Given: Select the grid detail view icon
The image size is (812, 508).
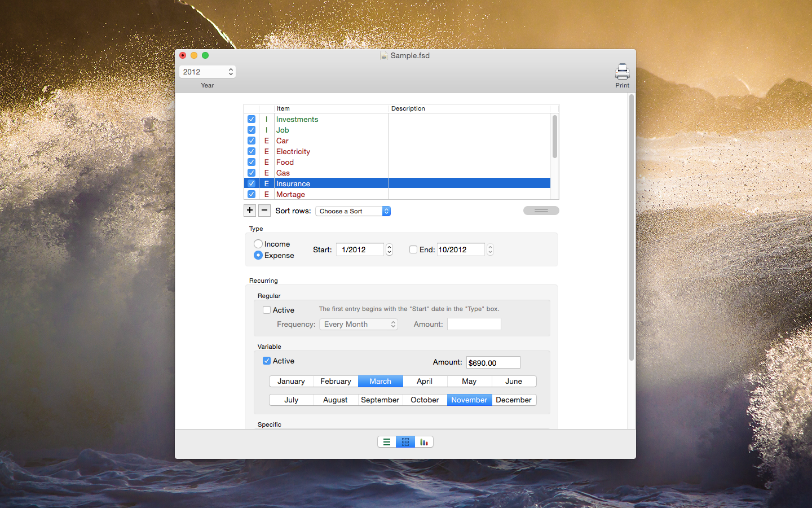Looking at the screenshot, I should tap(405, 442).
